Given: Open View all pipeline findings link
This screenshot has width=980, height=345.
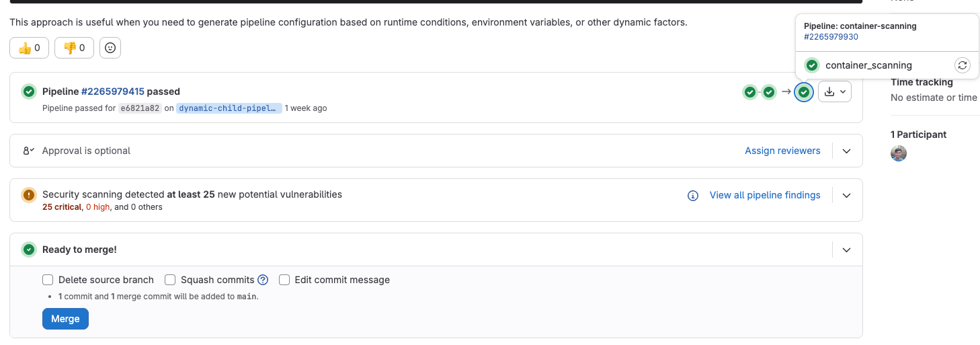Looking at the screenshot, I should pyautogui.click(x=765, y=195).
